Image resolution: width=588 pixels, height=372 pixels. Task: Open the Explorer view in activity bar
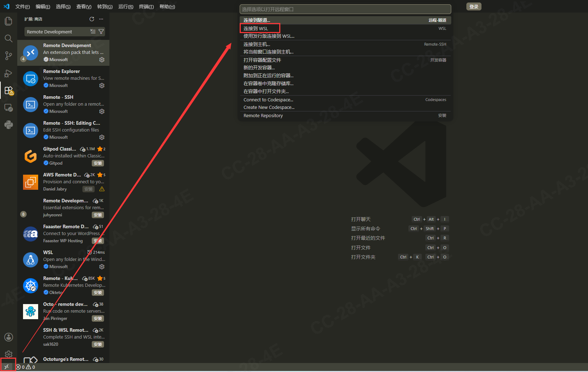(x=8, y=21)
